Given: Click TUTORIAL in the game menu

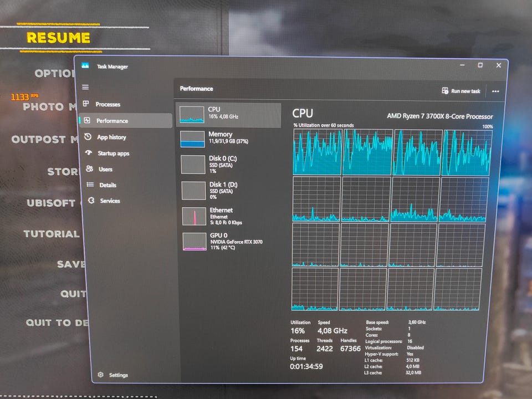Looking at the screenshot, I should (52, 234).
